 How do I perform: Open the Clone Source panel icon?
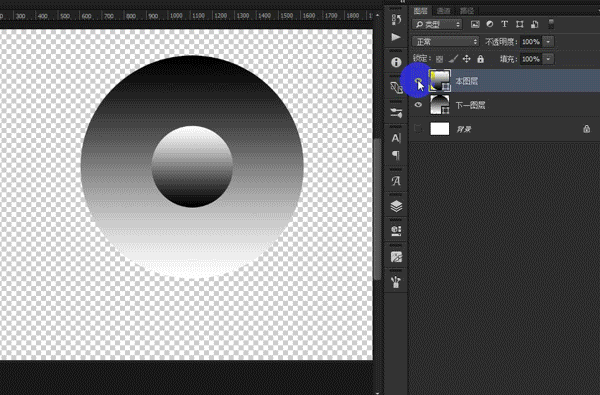point(396,88)
